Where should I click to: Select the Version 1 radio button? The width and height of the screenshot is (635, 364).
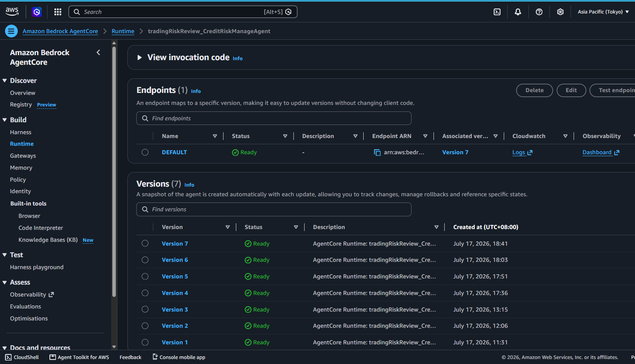145,342
